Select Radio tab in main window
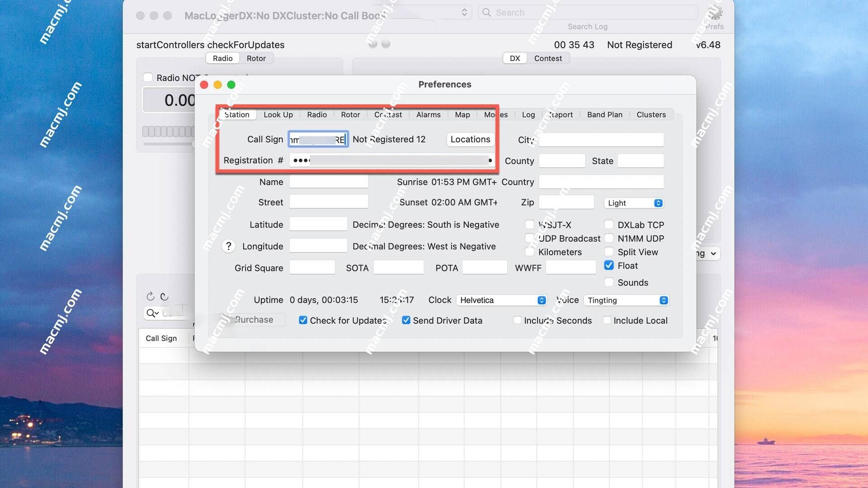 point(222,58)
